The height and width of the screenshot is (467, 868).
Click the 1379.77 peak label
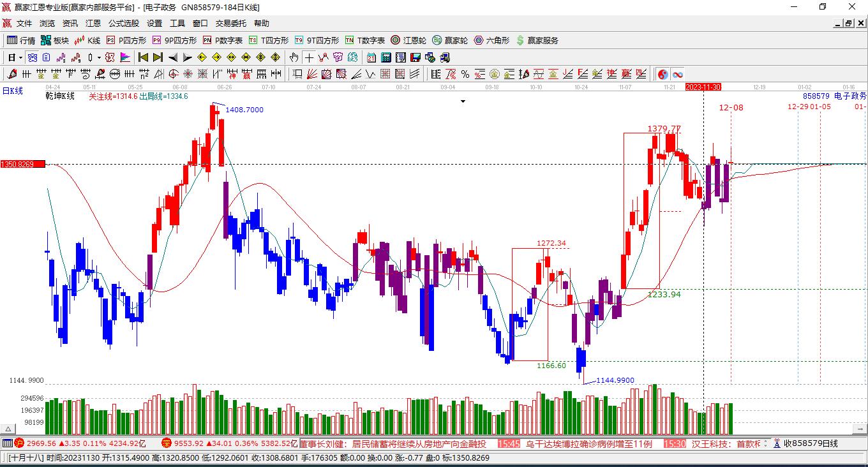click(664, 129)
